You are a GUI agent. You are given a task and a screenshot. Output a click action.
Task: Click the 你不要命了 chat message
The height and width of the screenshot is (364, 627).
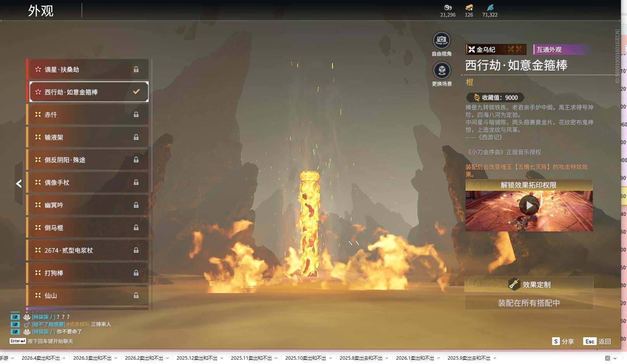69,331
